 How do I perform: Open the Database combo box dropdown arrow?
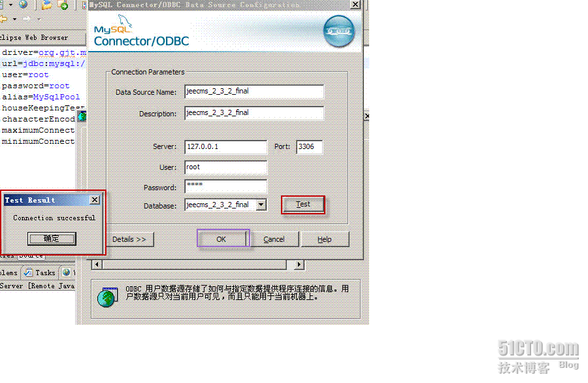pyautogui.click(x=261, y=205)
